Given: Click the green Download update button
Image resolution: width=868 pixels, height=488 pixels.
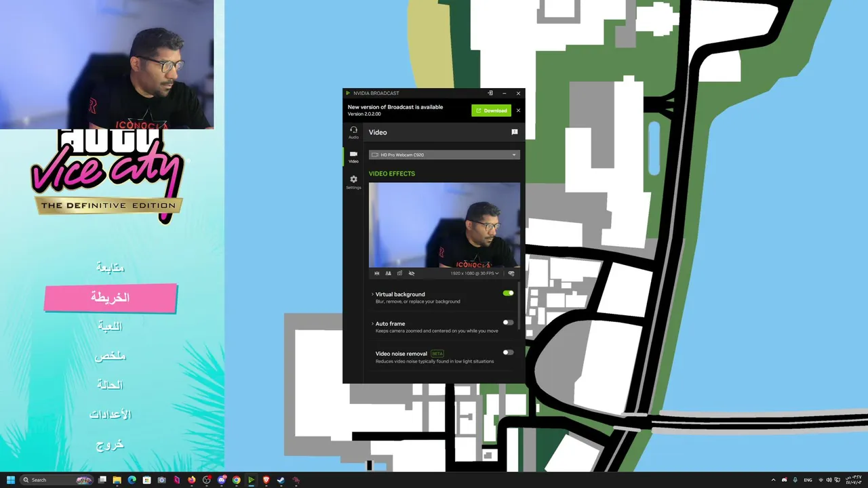Looking at the screenshot, I should 491,110.
